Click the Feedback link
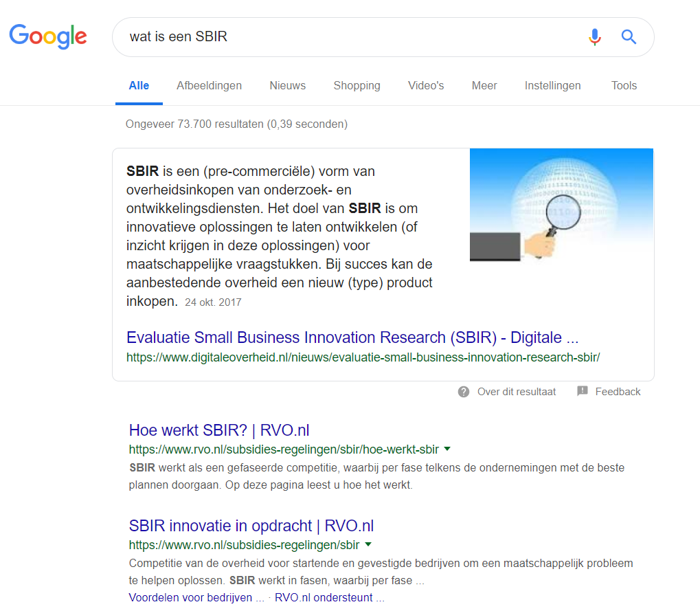The height and width of the screenshot is (611, 700). coord(618,392)
